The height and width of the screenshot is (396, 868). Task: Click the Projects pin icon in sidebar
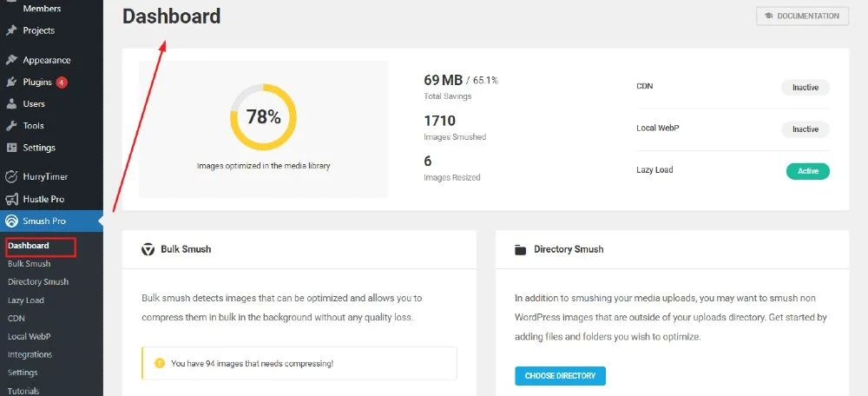[11, 30]
